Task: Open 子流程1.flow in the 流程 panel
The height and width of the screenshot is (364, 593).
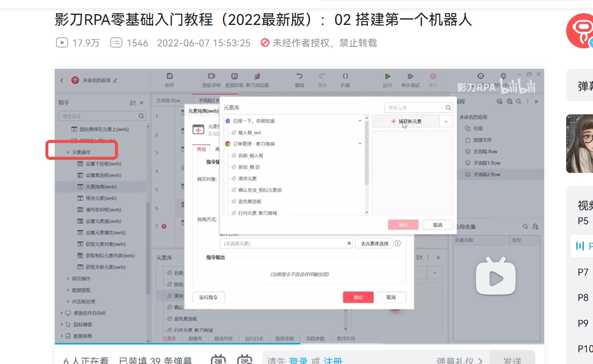Action: (487, 163)
